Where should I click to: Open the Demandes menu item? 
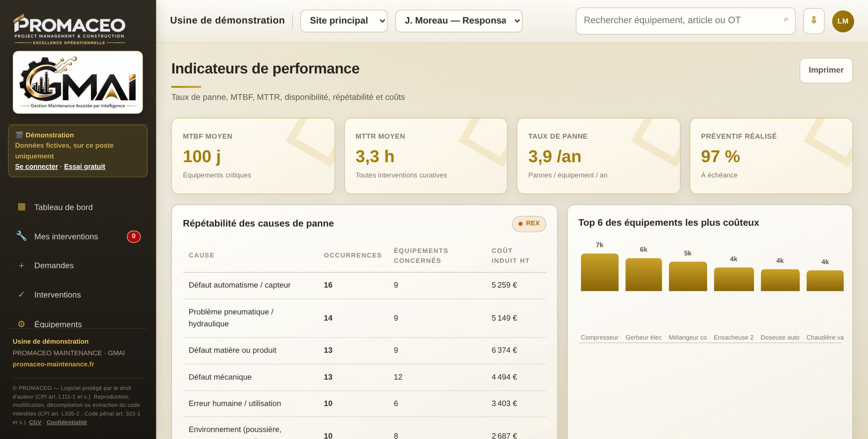tap(78, 266)
